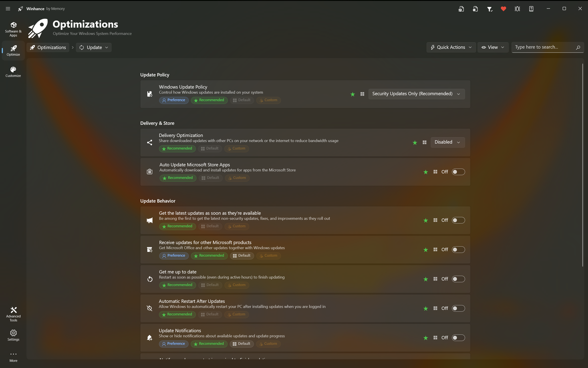Viewport: 588px width, 368px height.
Task: Open the Windows Update Policy dropdown
Action: 416,94
